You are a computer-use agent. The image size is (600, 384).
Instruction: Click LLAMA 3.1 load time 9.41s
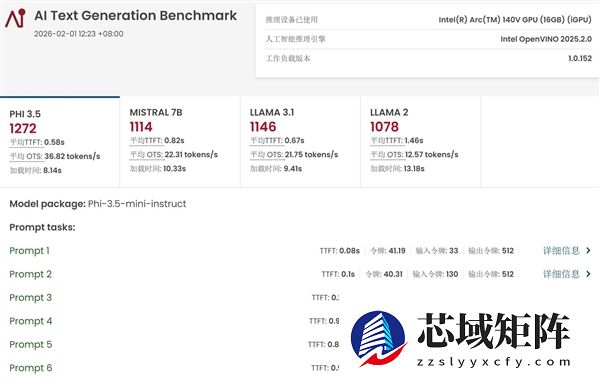(293, 169)
